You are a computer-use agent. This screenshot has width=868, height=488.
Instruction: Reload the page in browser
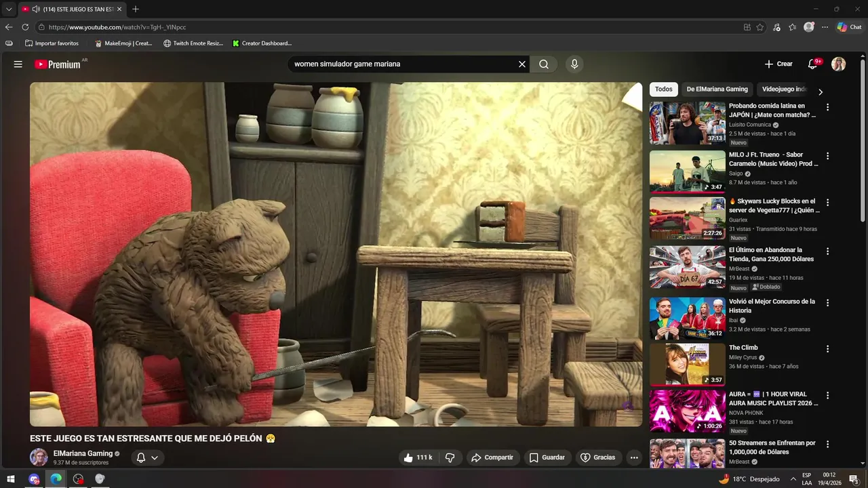pyautogui.click(x=25, y=27)
